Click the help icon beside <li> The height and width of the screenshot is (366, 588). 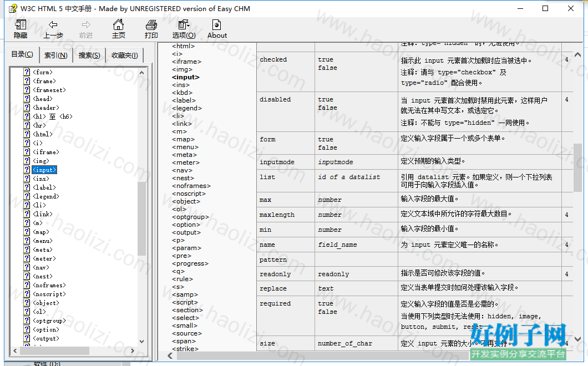click(x=27, y=205)
